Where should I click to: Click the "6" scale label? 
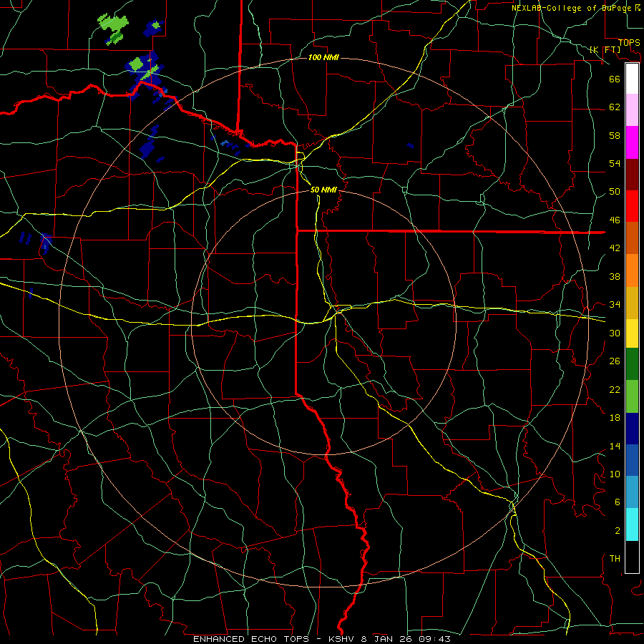(x=618, y=502)
